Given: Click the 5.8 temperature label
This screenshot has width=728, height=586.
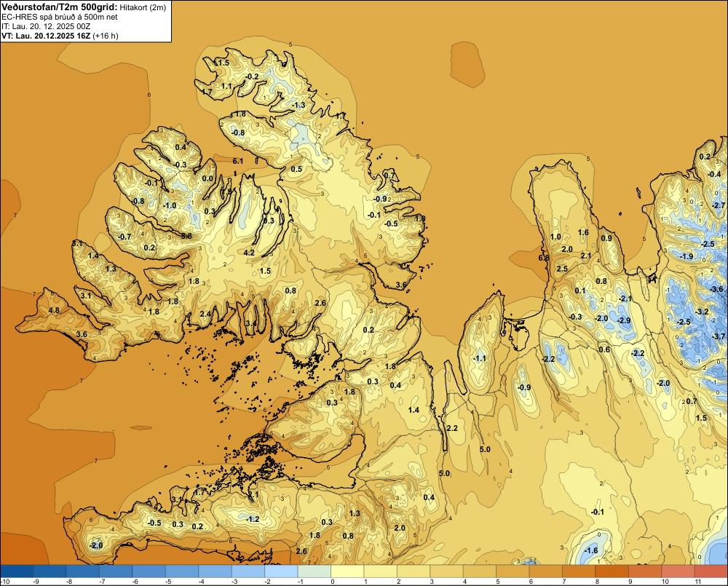Looking at the screenshot, I should tap(186, 236).
